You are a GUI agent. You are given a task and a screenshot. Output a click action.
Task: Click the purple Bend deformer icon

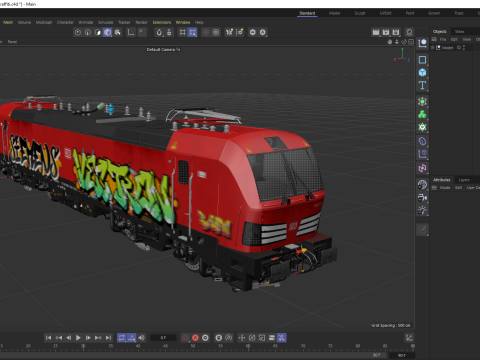(422, 141)
